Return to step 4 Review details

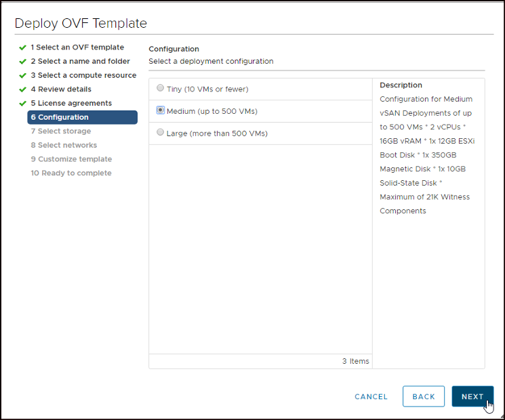tap(61, 89)
